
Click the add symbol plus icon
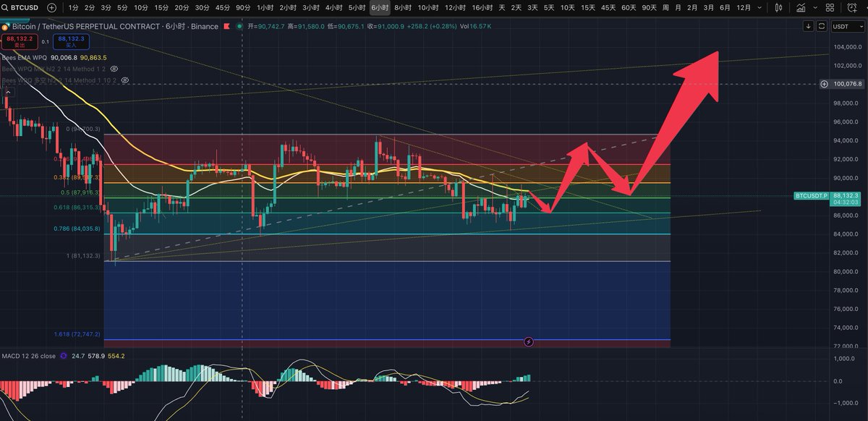[x=51, y=8]
